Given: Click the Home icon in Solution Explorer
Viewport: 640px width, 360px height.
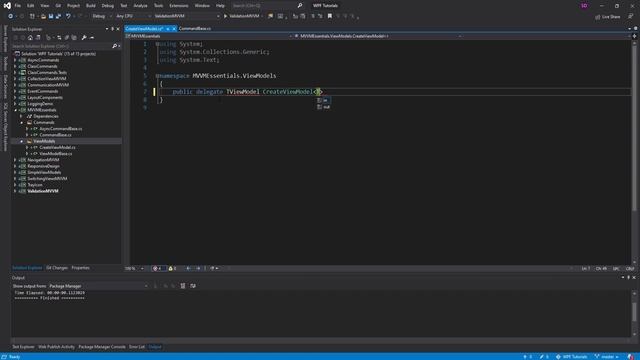Looking at the screenshot, I should (x=30, y=38).
